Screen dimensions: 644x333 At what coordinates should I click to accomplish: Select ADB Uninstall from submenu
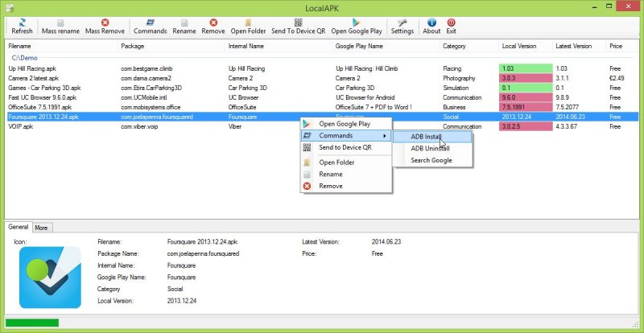[432, 149]
